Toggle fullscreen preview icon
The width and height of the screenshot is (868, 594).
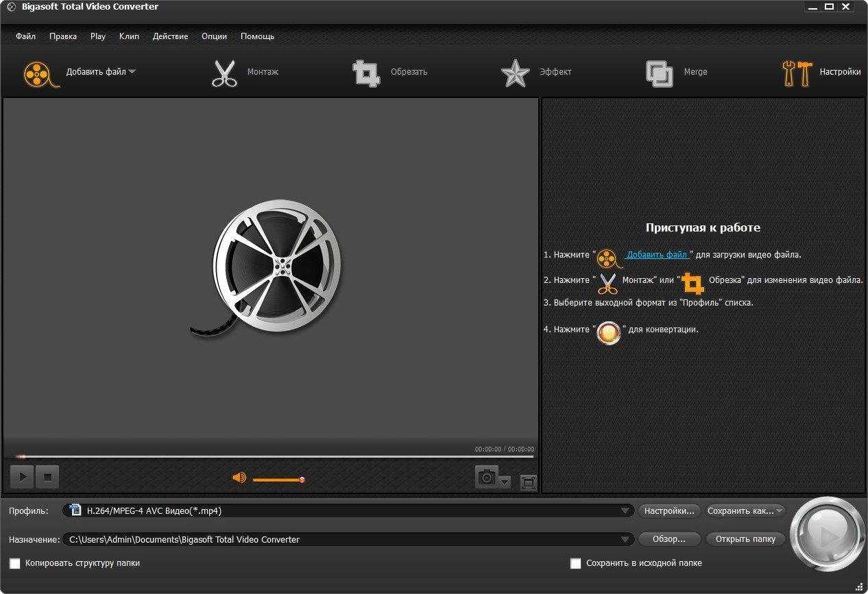(x=528, y=482)
